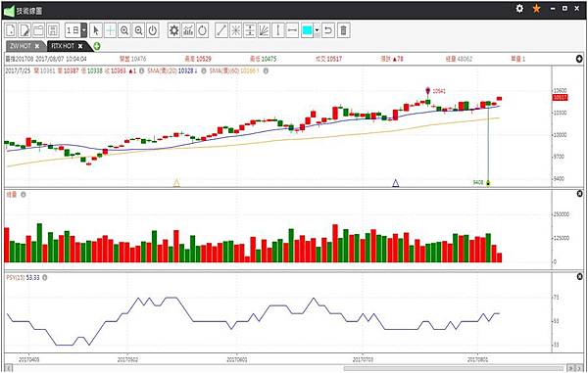Select the horizontal line tool
Viewport: 588px width, 373px height.
pyautogui.click(x=292, y=30)
